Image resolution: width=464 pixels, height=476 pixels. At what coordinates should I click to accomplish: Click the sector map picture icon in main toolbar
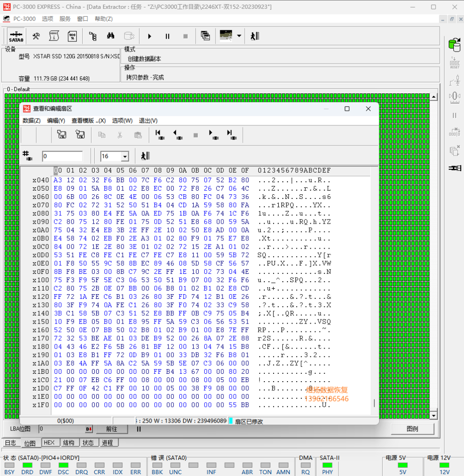(226, 35)
